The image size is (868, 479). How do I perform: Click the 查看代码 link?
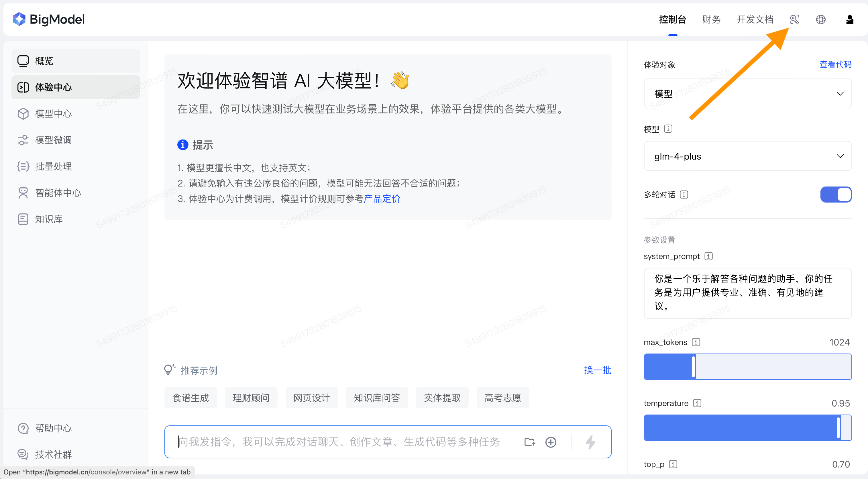(836, 64)
